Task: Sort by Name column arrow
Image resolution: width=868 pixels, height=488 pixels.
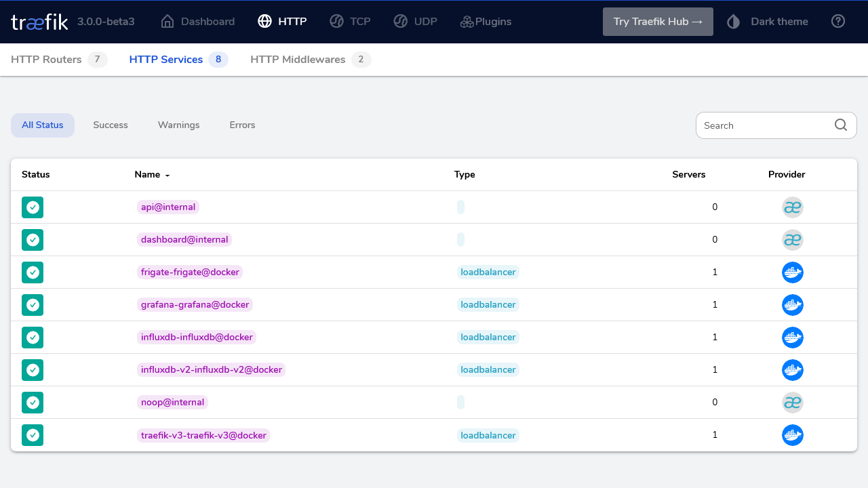Action: point(167,175)
